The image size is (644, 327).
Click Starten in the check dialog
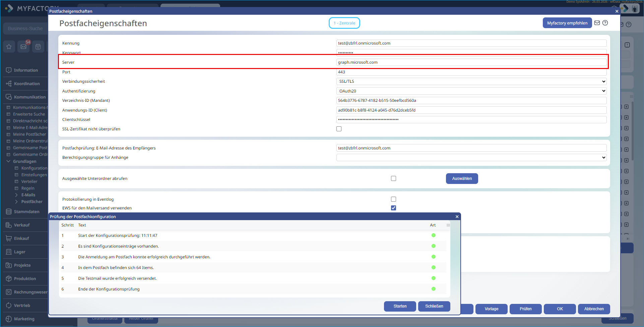point(400,306)
